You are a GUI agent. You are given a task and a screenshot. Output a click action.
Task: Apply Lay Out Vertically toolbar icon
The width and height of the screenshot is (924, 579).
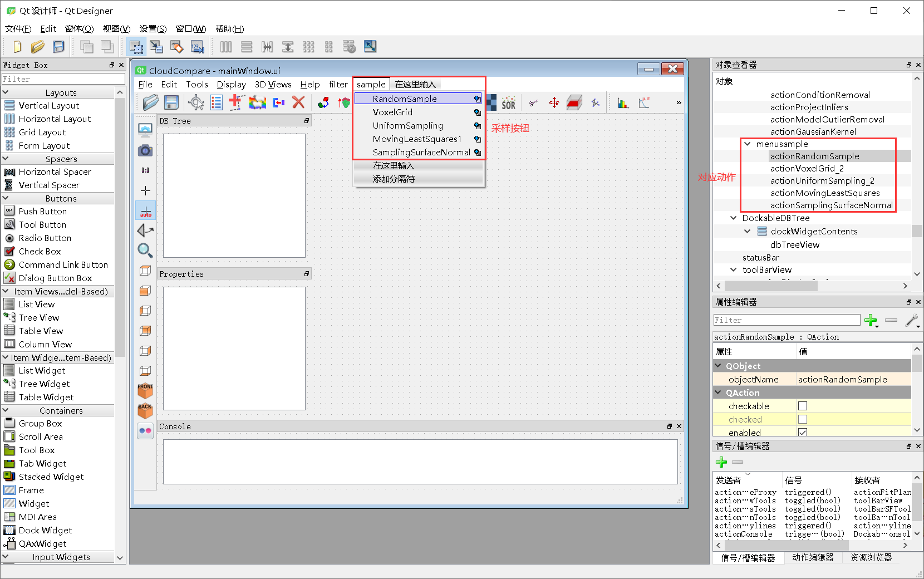coord(247,47)
